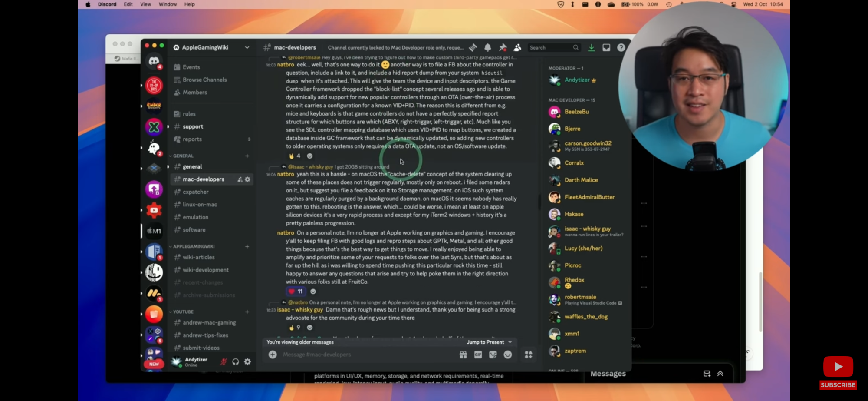Open the Window menu

tap(168, 4)
